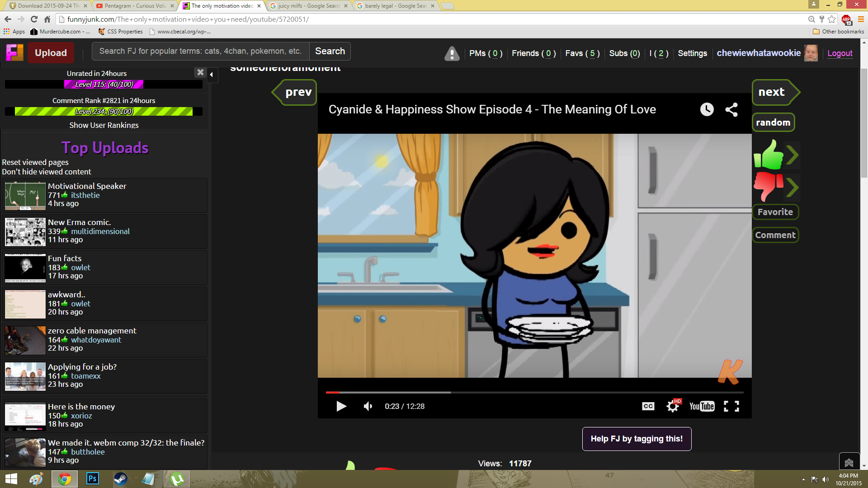This screenshot has height=488, width=868.
Task: Collapse the left sidebar arrow
Action: 212,75
